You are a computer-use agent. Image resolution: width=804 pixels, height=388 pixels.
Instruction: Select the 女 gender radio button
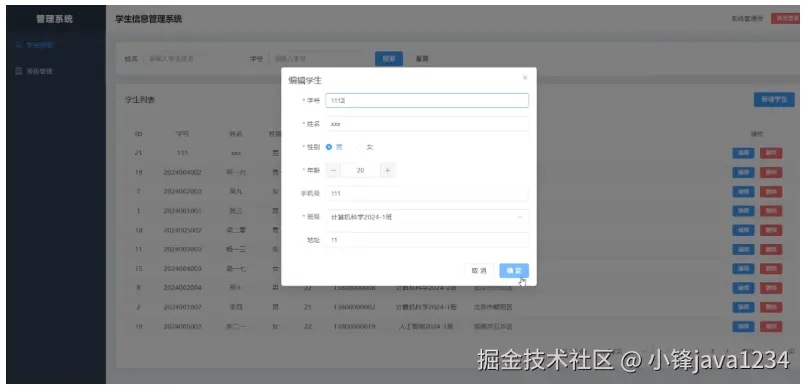click(360, 147)
